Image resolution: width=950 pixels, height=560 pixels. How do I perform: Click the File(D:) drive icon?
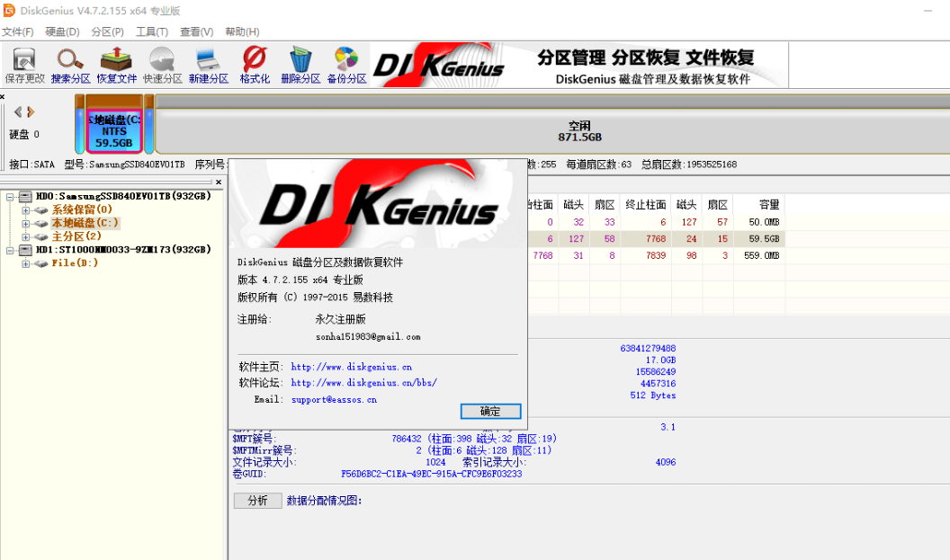coord(40,263)
